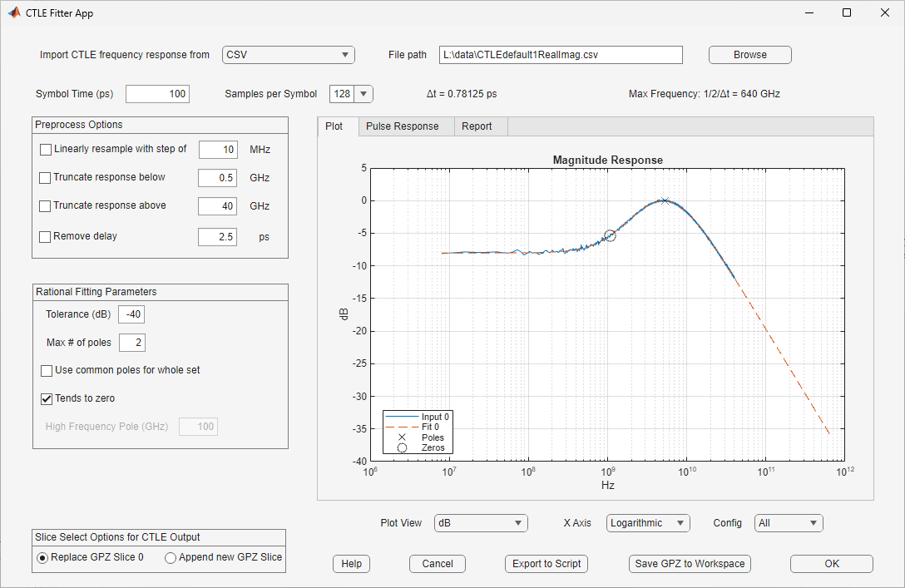Viewport: 905px width, 588px height.
Task: Click Save GPZ to Workspace
Action: [x=690, y=564]
